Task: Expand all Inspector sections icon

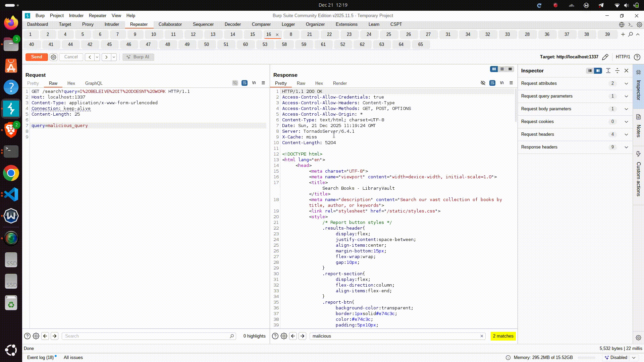Action: point(608,71)
